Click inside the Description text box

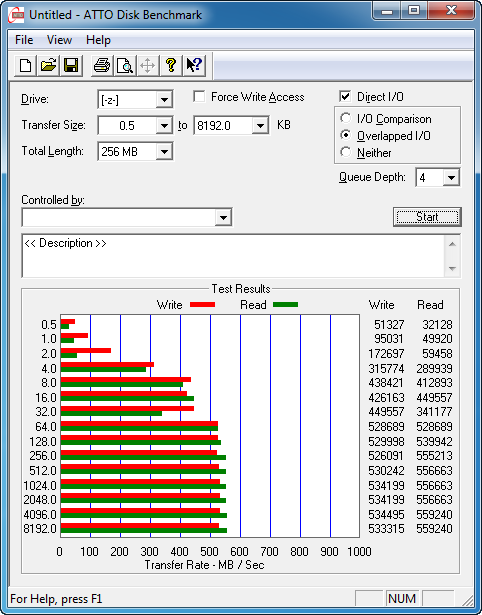point(234,256)
